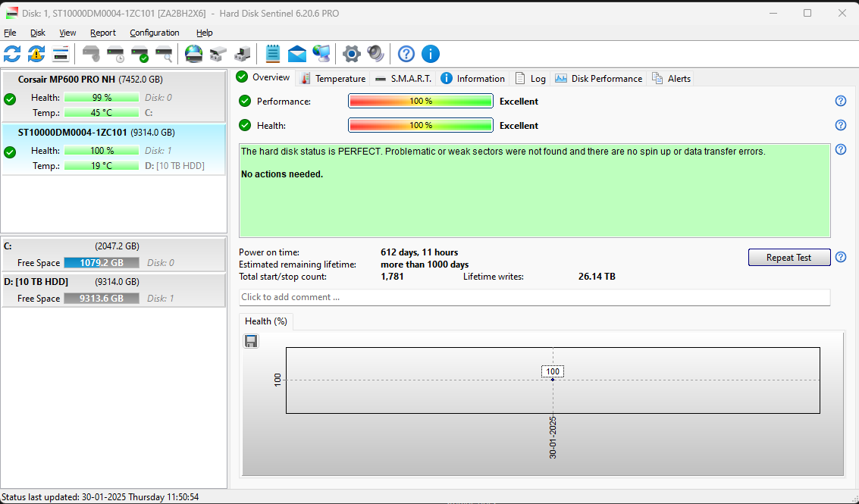Save the health graph using floppy icon
This screenshot has width=859, height=504.
pyautogui.click(x=251, y=341)
